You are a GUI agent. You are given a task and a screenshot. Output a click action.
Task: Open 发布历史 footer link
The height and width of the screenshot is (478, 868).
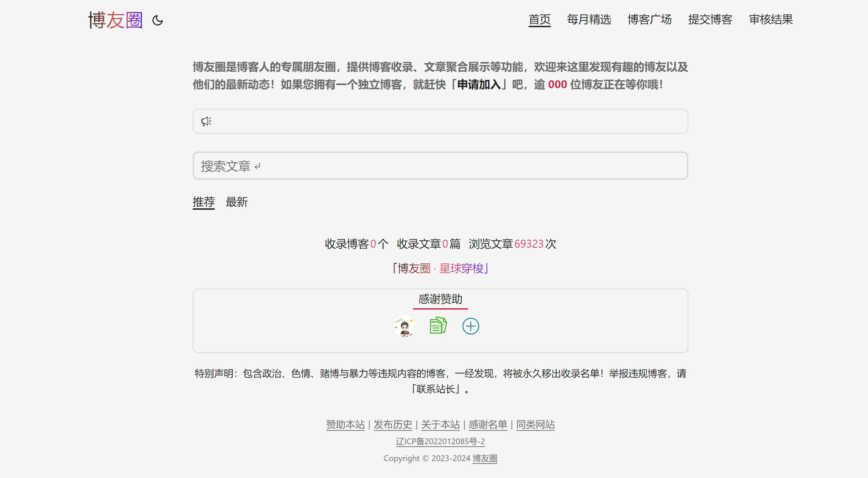pyautogui.click(x=393, y=425)
